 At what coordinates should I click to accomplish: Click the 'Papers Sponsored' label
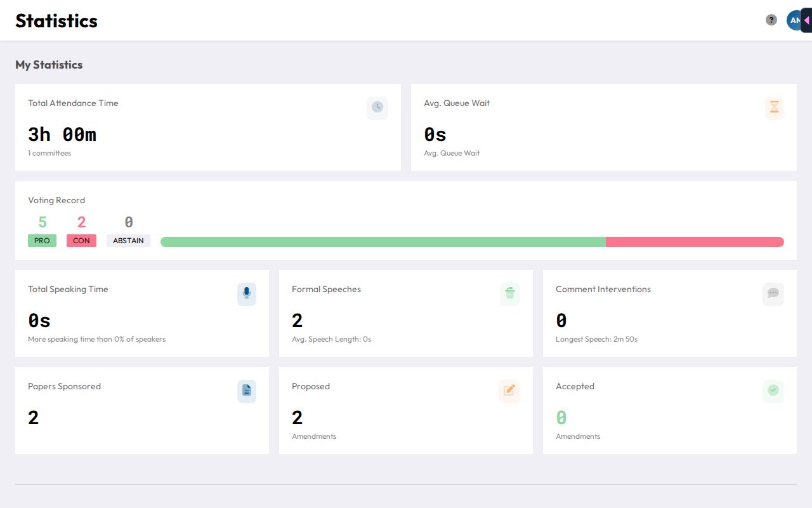click(64, 386)
